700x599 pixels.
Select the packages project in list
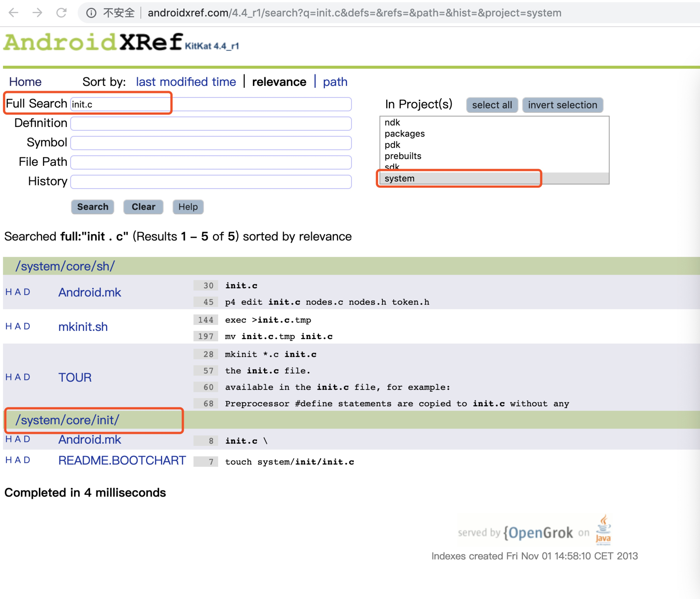coord(404,134)
